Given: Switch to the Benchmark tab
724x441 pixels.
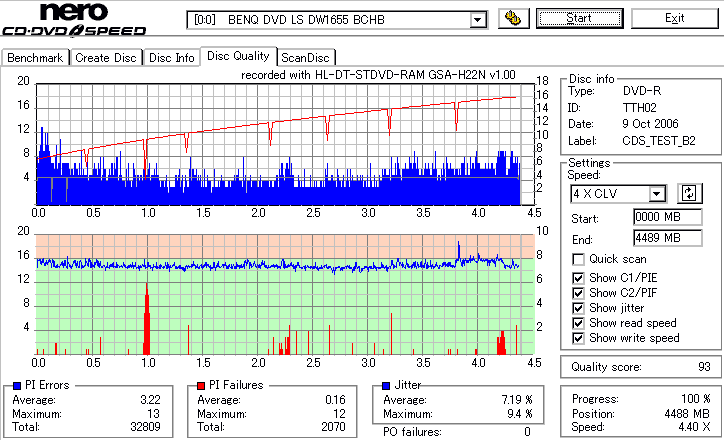Looking at the screenshot, I should coord(35,58).
